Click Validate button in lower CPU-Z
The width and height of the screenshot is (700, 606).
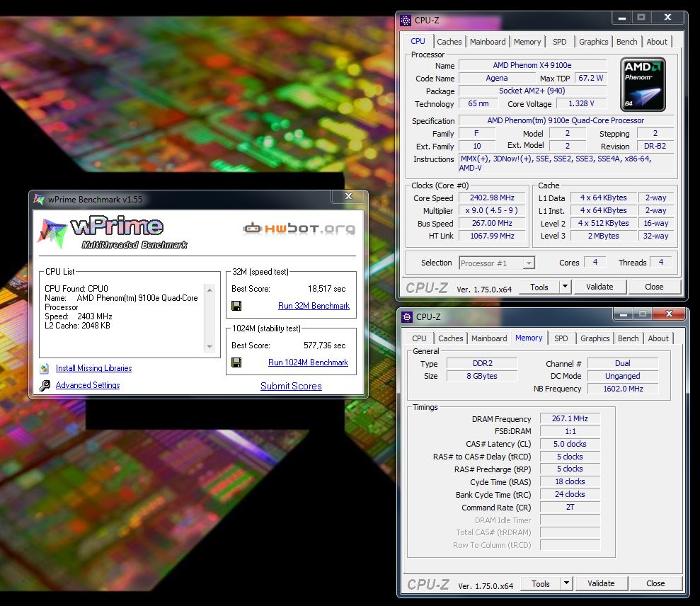tap(601, 583)
